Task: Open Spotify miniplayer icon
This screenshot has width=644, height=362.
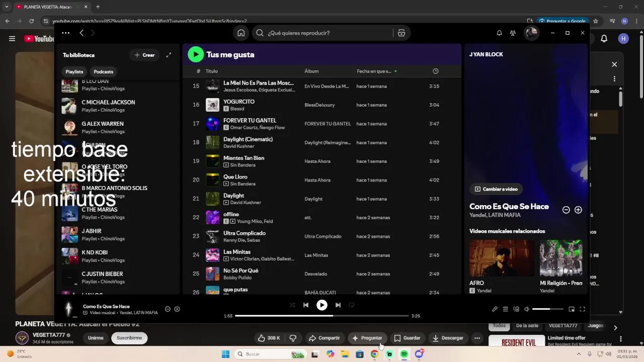Action: pos(572,309)
